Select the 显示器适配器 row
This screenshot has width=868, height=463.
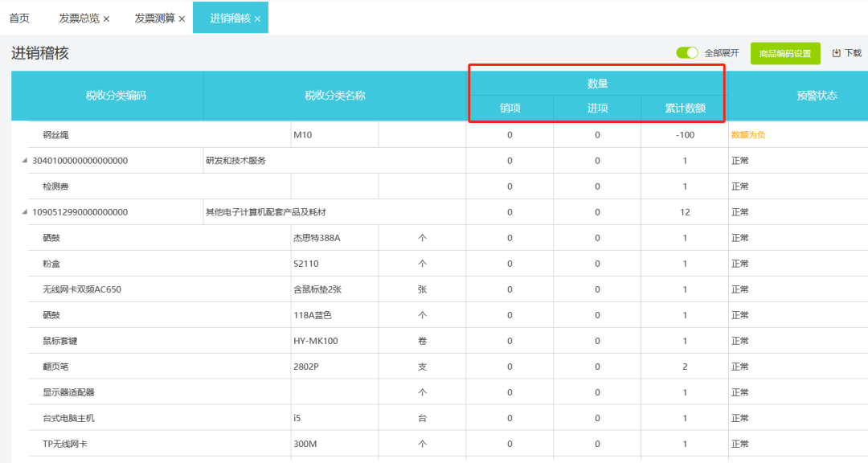(x=68, y=392)
